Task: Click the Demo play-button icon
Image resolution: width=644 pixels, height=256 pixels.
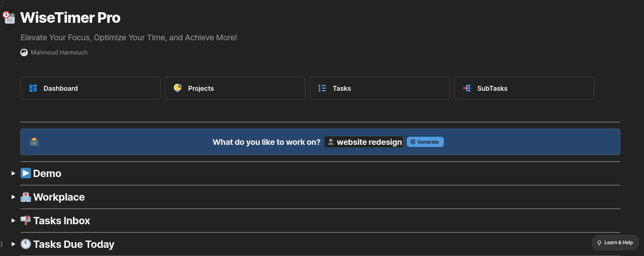Action: point(26,173)
